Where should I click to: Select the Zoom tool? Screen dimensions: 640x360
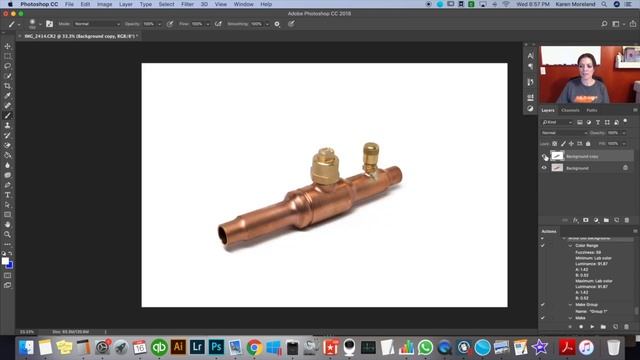click(x=7, y=234)
